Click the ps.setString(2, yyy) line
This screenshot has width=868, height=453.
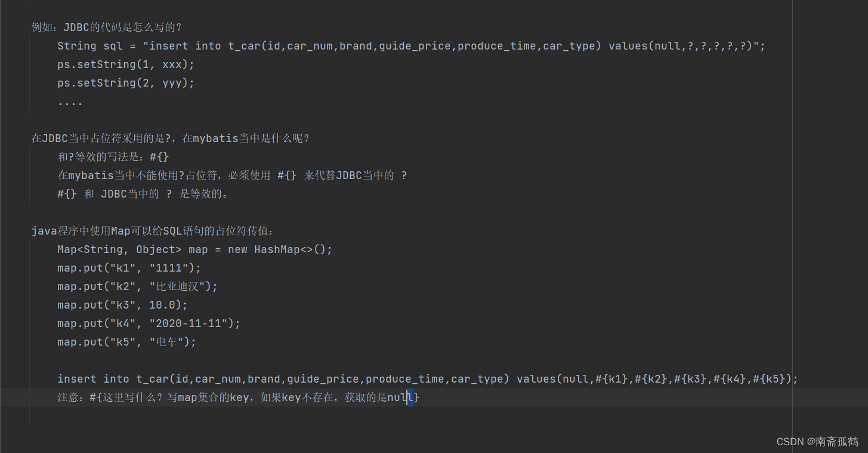[126, 83]
